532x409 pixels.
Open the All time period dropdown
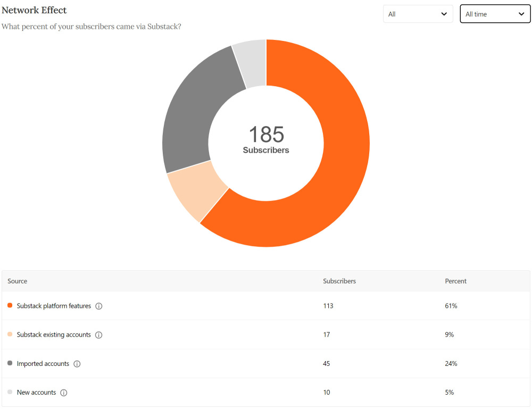[495, 14]
